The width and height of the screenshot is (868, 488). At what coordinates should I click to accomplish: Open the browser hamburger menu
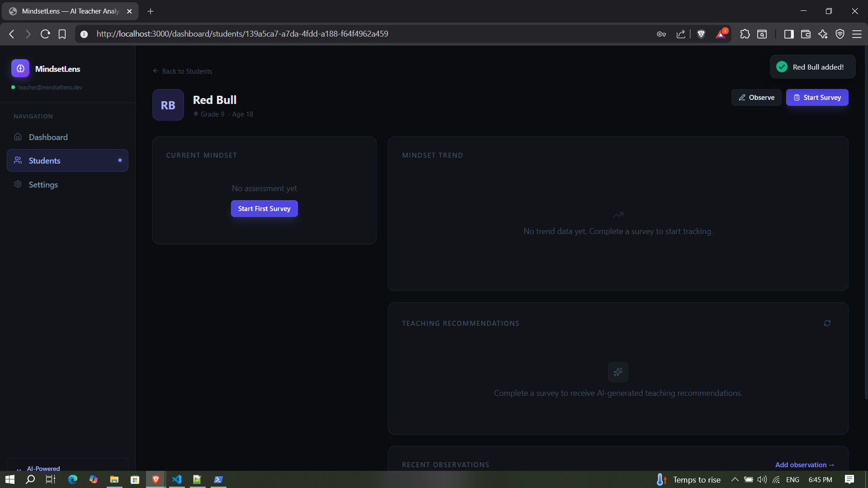[x=857, y=34]
